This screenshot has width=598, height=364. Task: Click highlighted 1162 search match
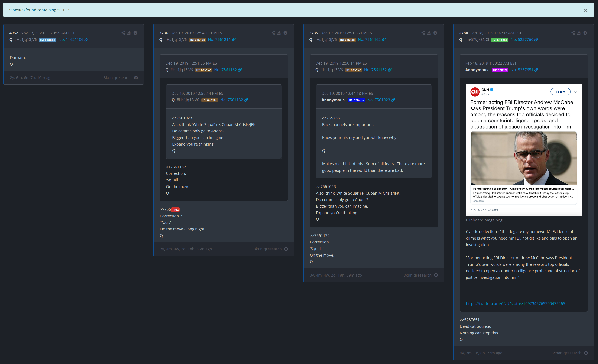coord(175,210)
